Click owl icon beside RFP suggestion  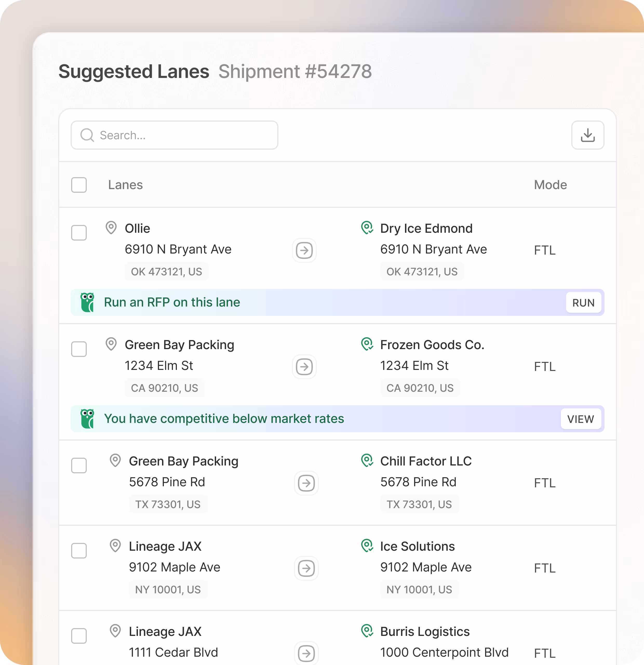pyautogui.click(x=88, y=302)
